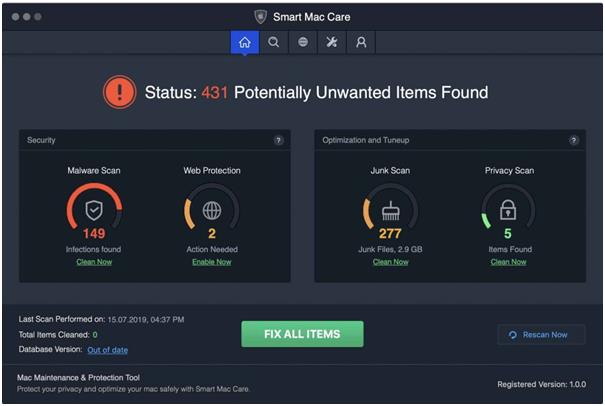The image size is (605, 406).
Task: Open the user account tab
Action: (x=361, y=42)
